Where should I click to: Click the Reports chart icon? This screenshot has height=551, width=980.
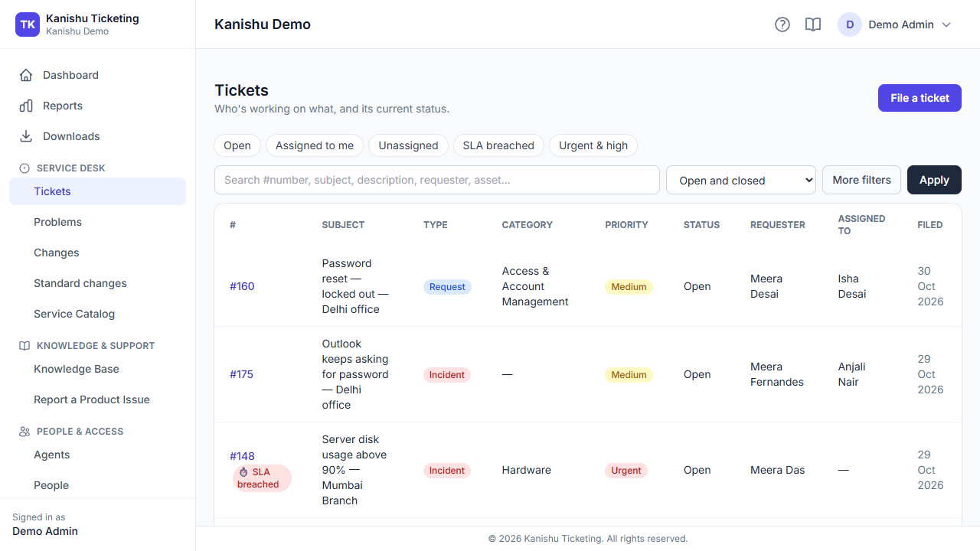tap(26, 106)
